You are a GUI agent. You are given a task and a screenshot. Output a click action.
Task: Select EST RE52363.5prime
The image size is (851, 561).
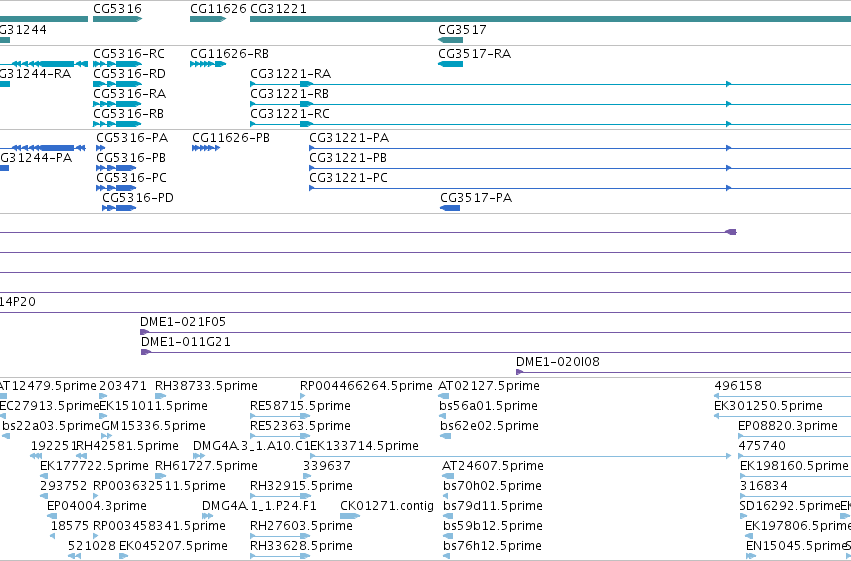301,426
